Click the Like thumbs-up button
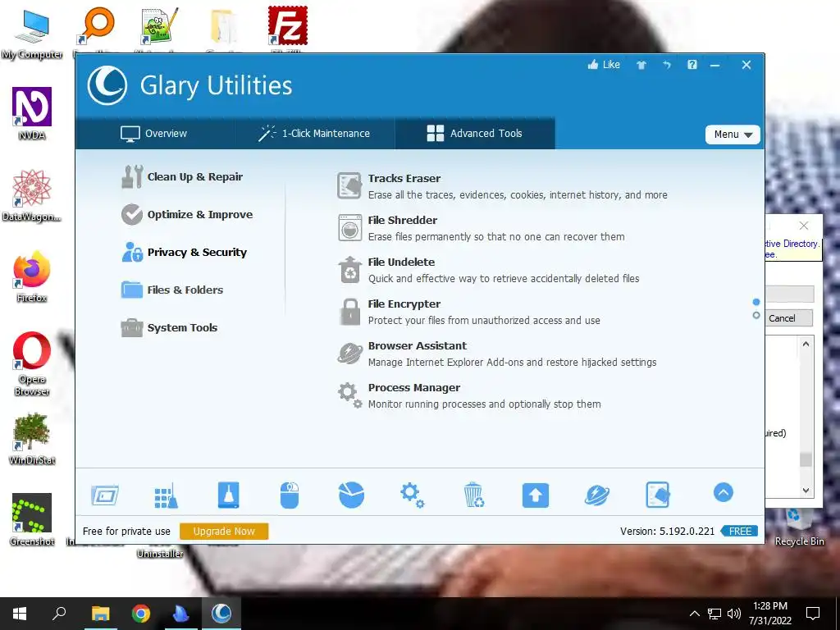The height and width of the screenshot is (630, 840). 604,65
